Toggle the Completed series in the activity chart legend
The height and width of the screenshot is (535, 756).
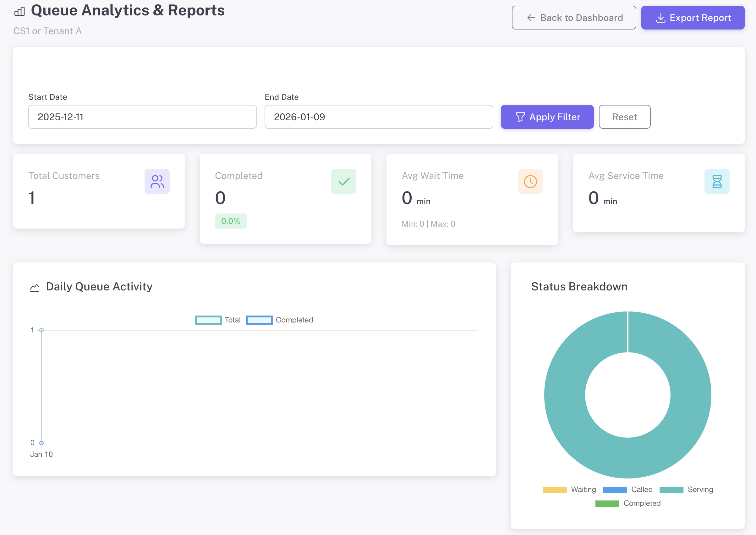pyautogui.click(x=280, y=320)
